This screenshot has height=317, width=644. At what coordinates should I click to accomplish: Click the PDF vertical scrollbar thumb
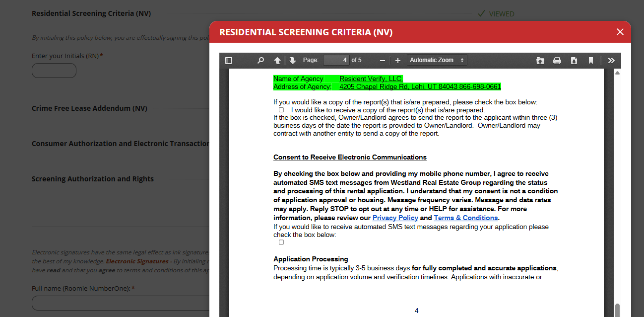(618, 310)
